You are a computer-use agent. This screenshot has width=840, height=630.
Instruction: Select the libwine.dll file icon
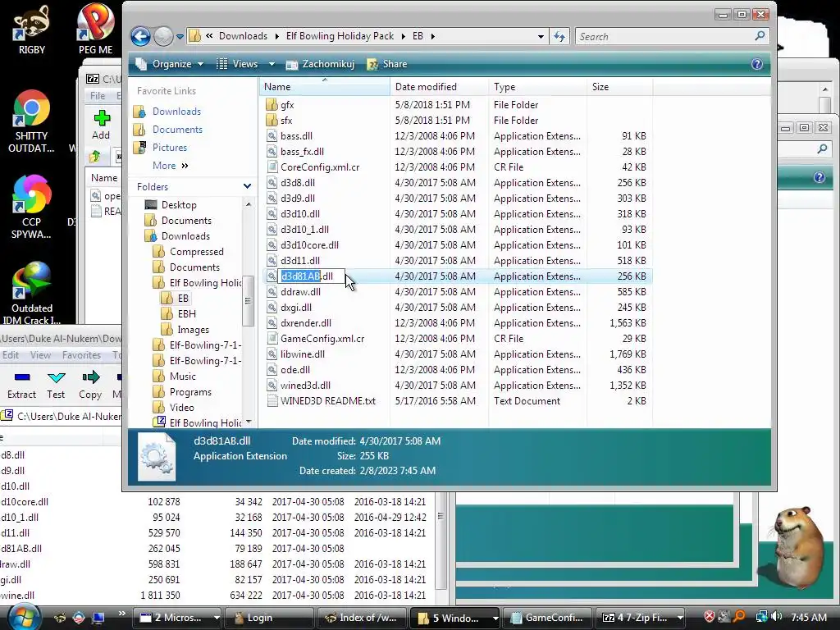click(272, 354)
